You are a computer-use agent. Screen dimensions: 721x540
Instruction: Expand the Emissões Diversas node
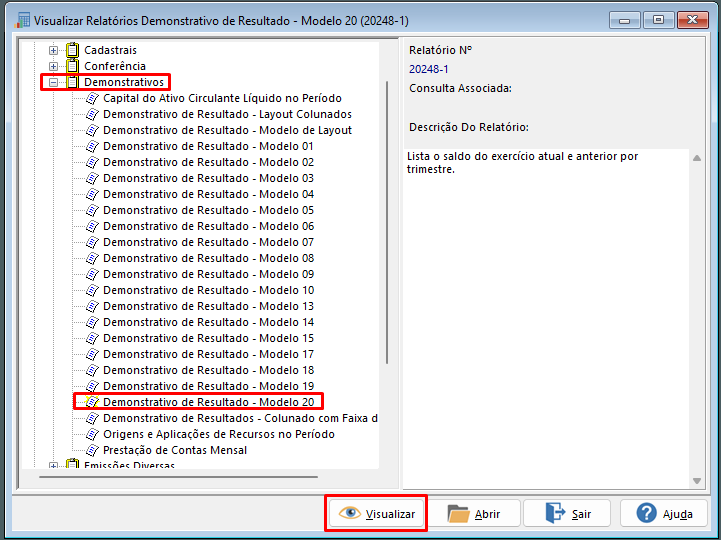[x=54, y=465]
